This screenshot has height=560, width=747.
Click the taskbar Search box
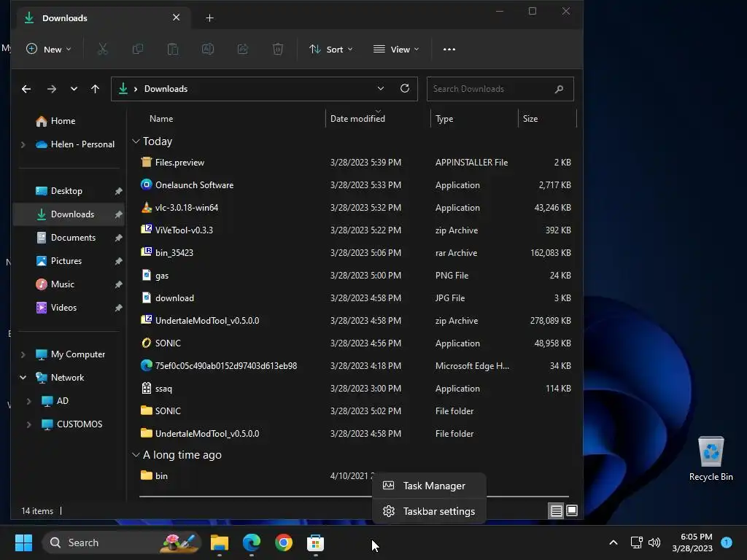click(x=122, y=542)
